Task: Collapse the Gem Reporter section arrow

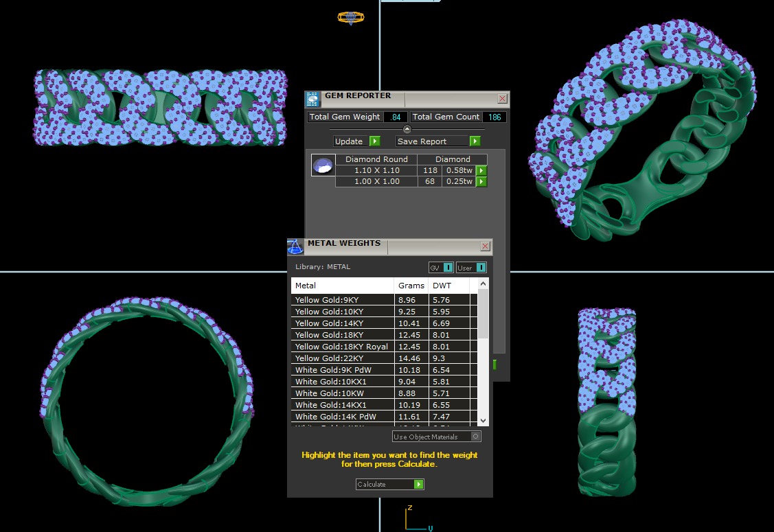Action: pyautogui.click(x=407, y=129)
